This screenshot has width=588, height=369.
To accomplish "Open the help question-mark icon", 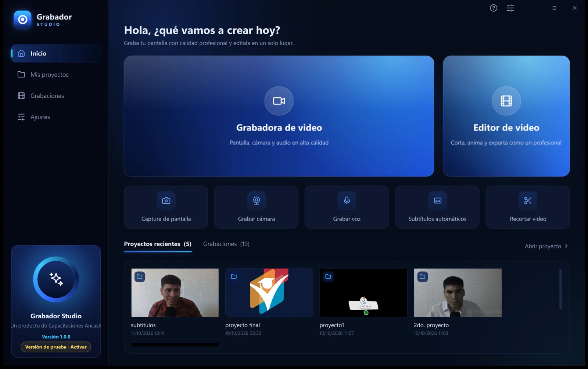I will (x=494, y=8).
